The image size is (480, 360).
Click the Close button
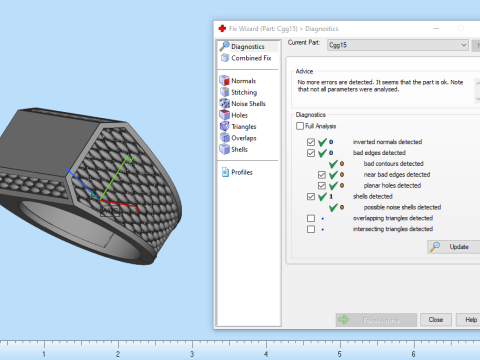(x=436, y=320)
